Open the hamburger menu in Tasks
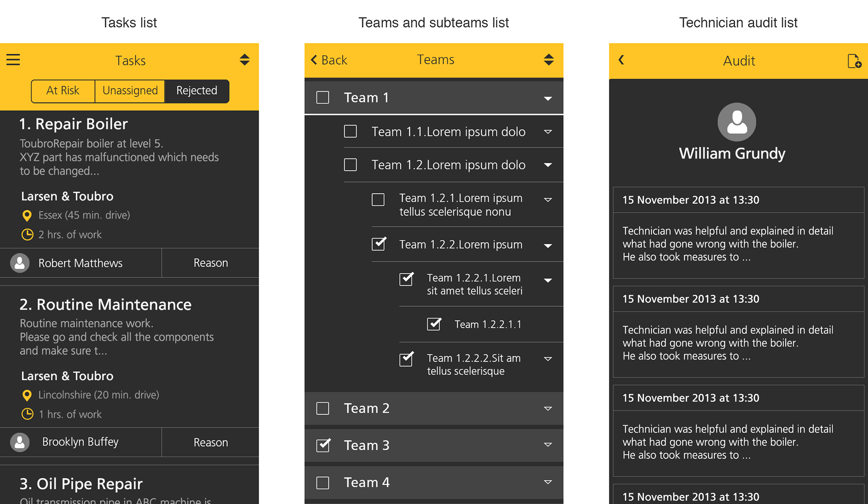Viewport: 868px width, 504px height. tap(13, 60)
